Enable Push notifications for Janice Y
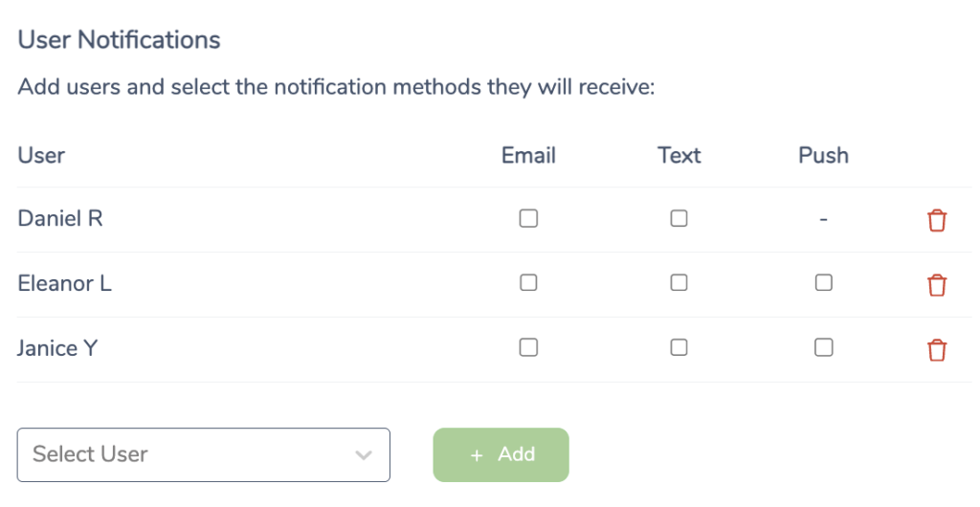Image resolution: width=980 pixels, height=507 pixels. click(x=824, y=347)
